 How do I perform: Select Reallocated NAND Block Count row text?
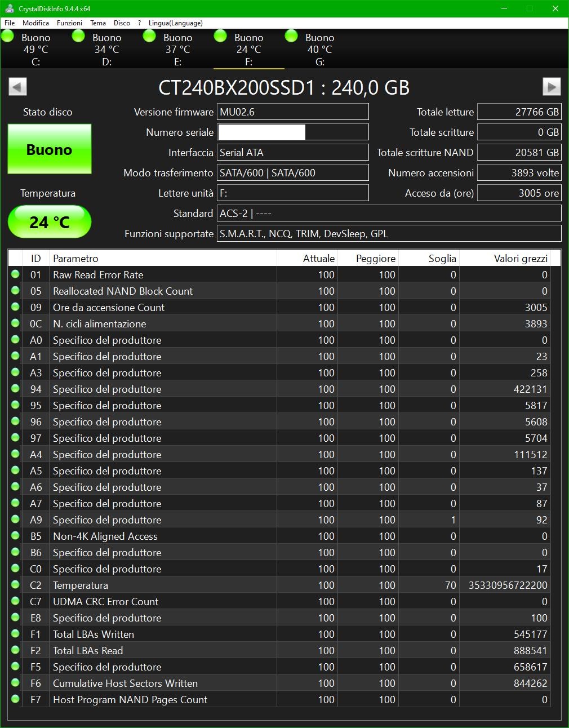pos(123,291)
